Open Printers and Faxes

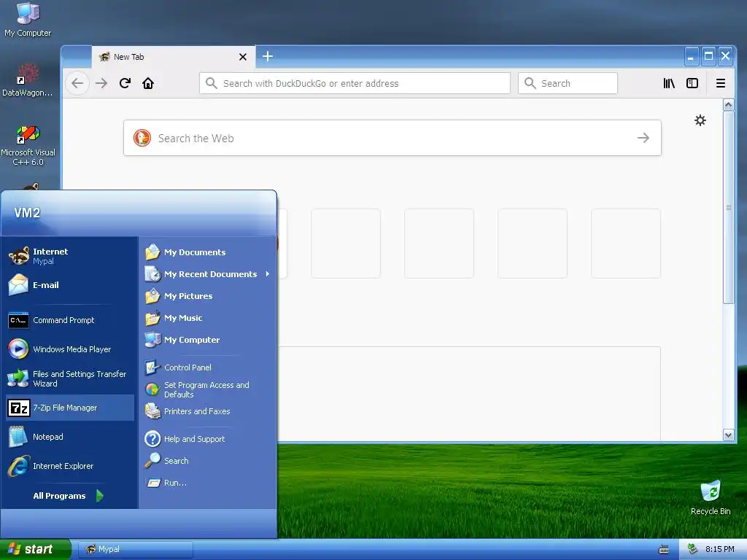pos(208,411)
